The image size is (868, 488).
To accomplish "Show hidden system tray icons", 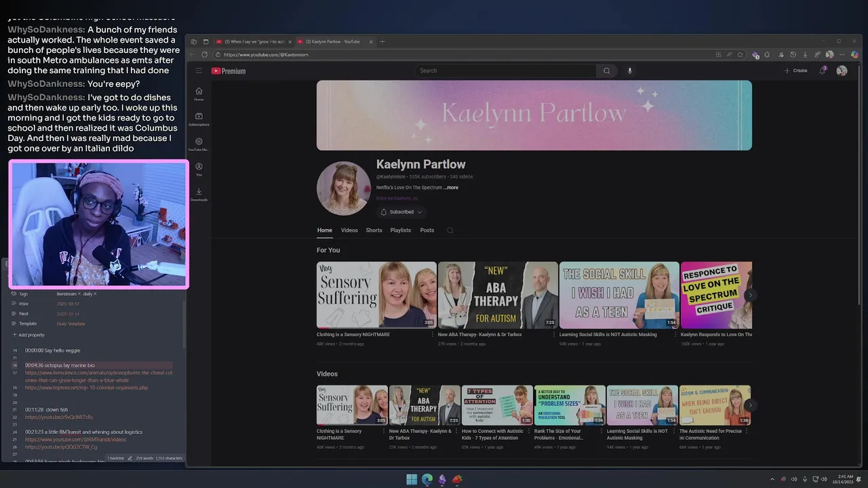I will (x=772, y=479).
